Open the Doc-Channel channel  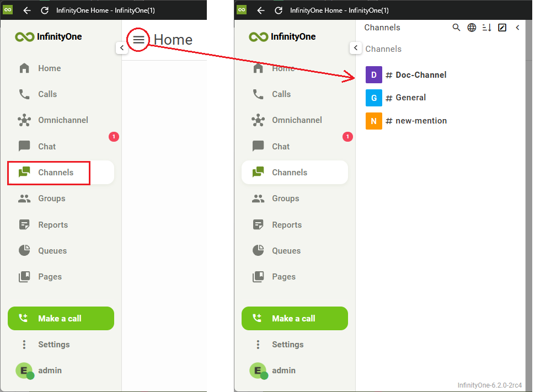[440, 75]
